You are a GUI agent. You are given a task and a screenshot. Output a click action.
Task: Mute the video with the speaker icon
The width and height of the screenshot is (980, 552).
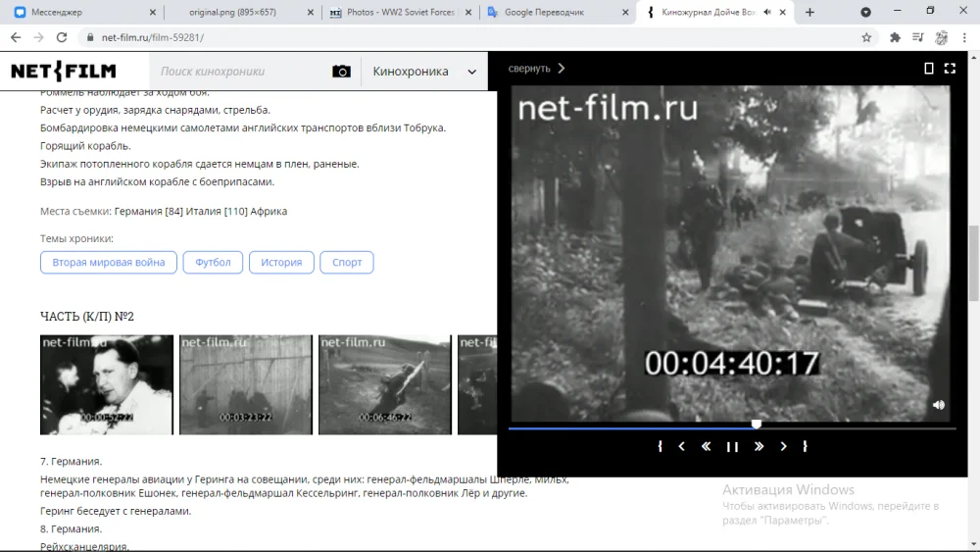(x=938, y=405)
